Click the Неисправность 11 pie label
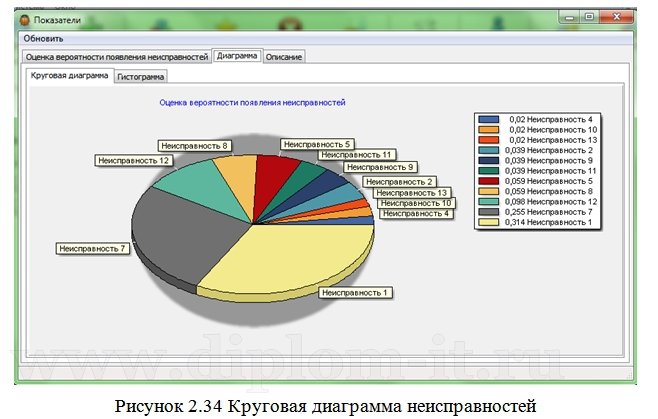 (x=356, y=155)
